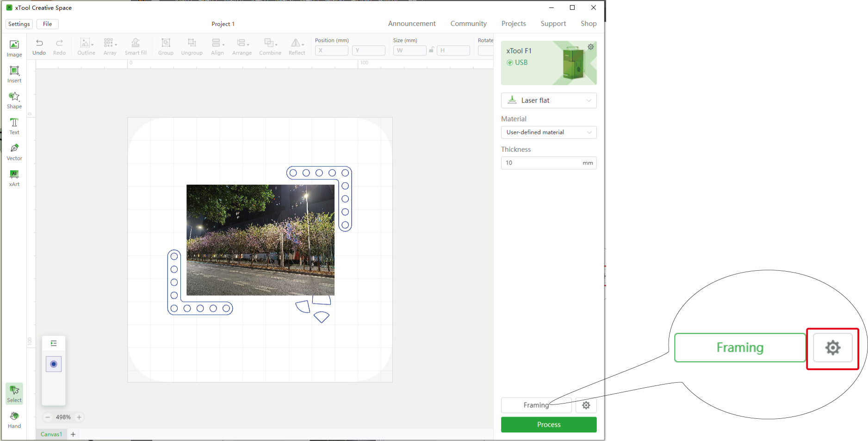Click the Project 1 title
This screenshot has height=441, width=868.
coord(223,24)
